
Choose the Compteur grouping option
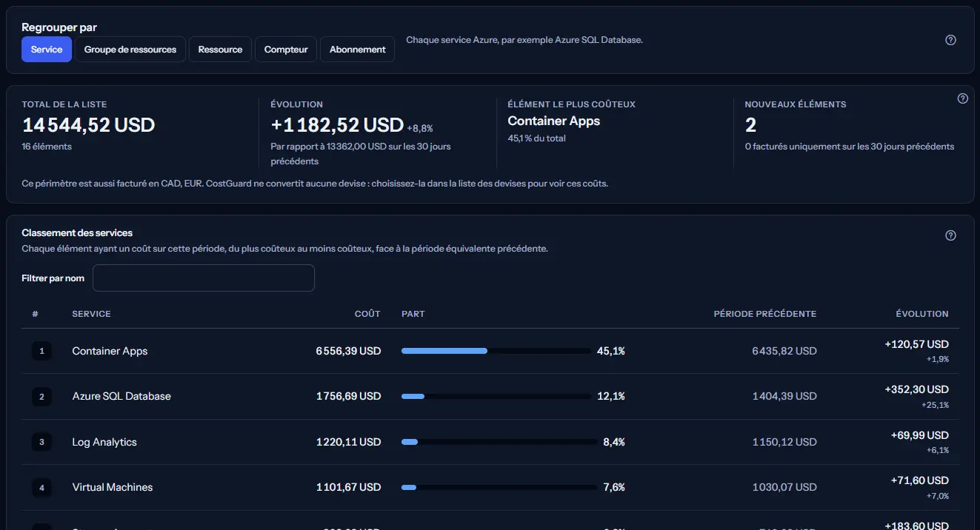[x=286, y=50]
